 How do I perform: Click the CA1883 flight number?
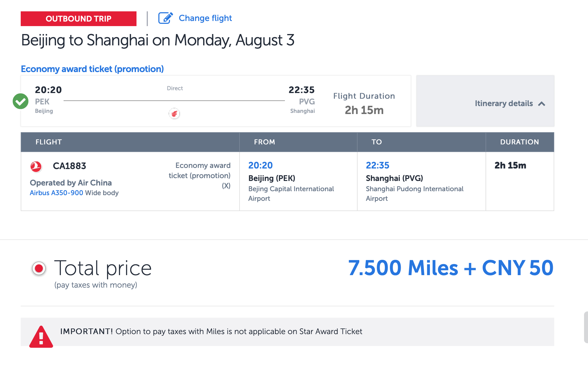coord(70,166)
